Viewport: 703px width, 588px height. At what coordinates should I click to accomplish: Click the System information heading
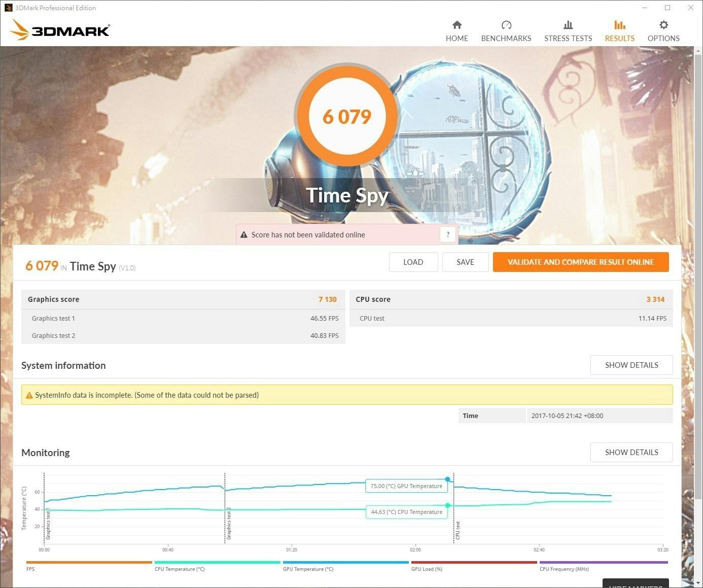(x=63, y=366)
